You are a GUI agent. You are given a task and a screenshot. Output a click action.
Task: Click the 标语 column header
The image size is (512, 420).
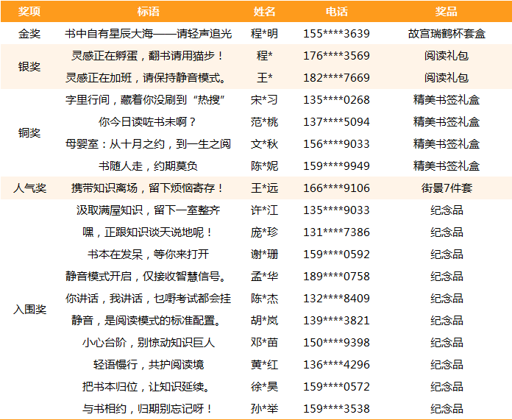click(149, 12)
